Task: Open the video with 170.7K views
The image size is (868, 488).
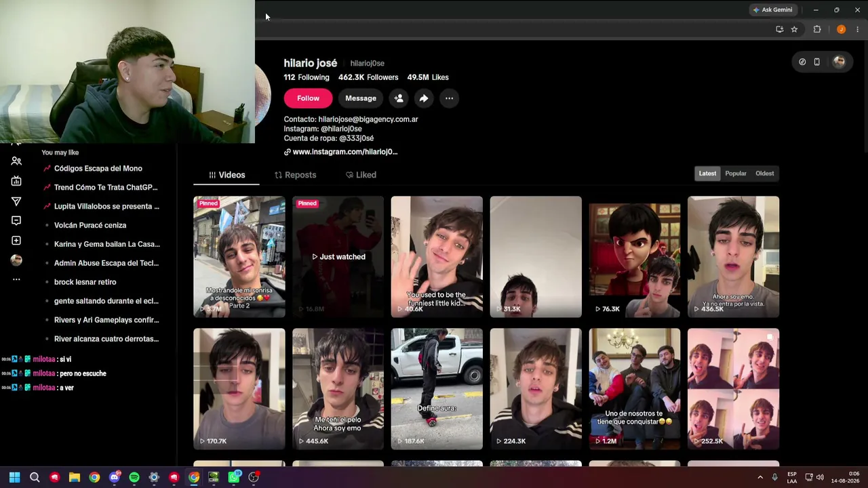Action: [239, 389]
